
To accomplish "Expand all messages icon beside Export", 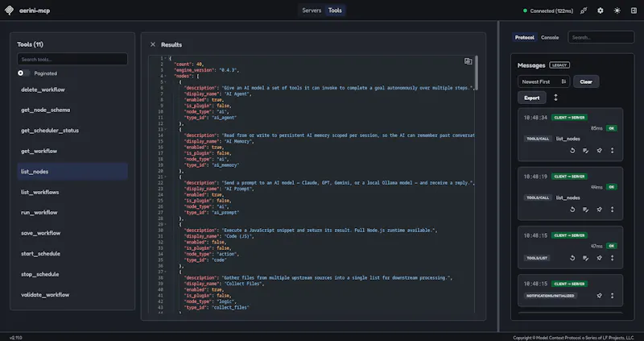I will click(x=555, y=98).
